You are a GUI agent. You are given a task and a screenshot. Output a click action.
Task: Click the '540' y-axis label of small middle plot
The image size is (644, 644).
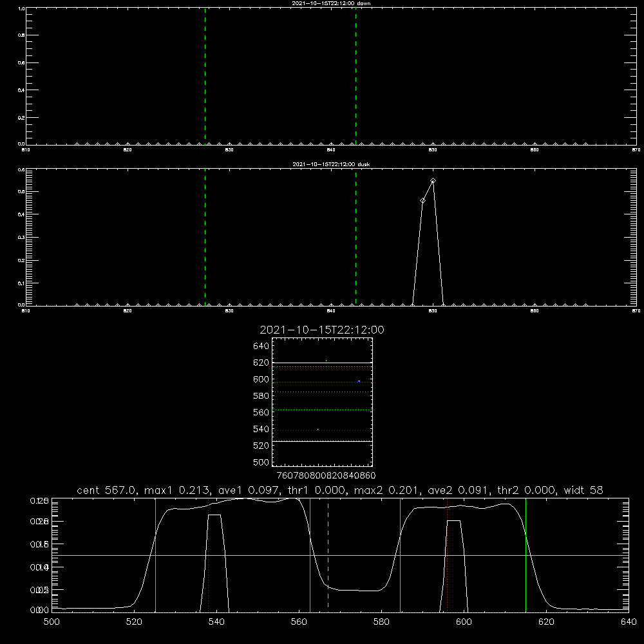[261, 429]
